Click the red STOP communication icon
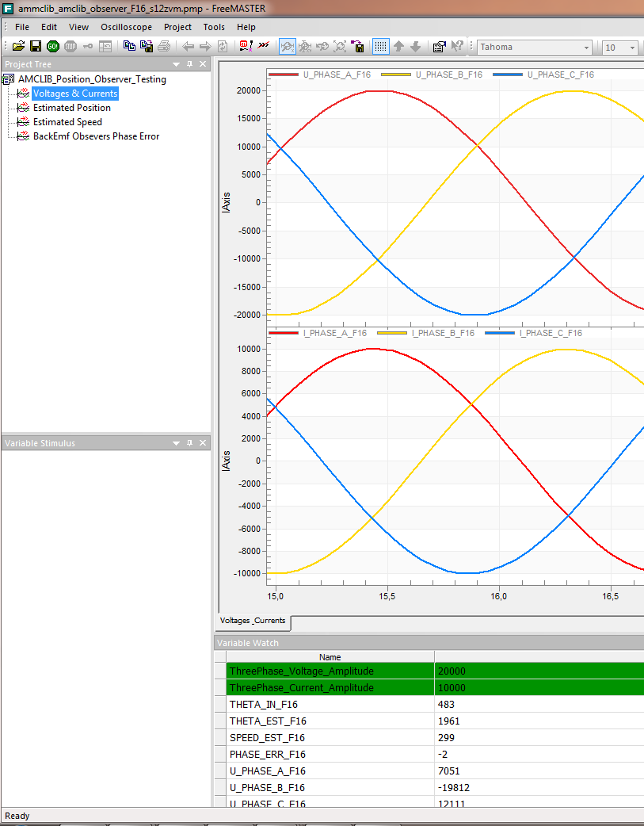This screenshot has height=826, width=644. 70,46
